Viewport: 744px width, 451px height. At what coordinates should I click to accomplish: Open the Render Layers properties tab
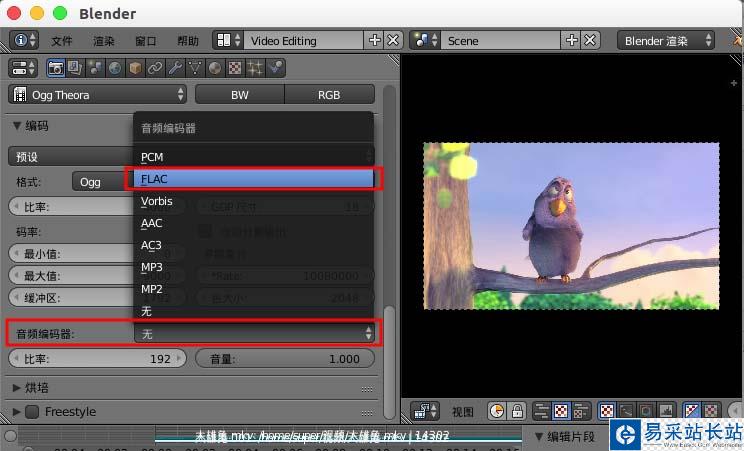click(75, 68)
